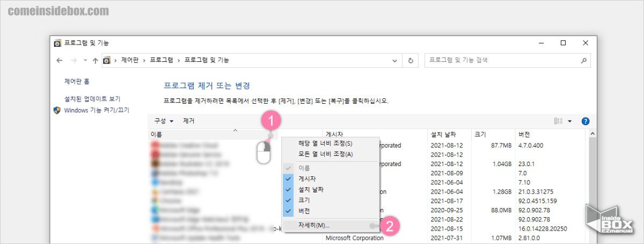Select the 2021-08-17 install date cell

[447, 200]
